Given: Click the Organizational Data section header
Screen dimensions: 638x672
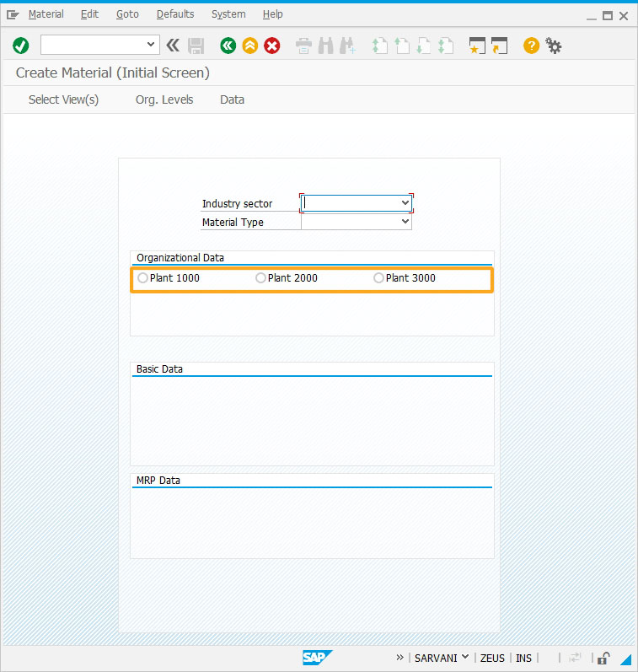Looking at the screenshot, I should (x=180, y=258).
